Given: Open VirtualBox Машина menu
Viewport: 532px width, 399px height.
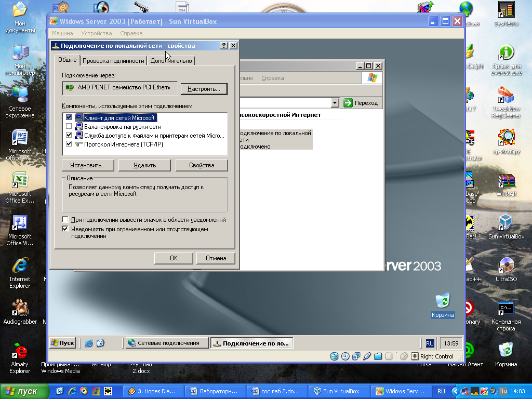Looking at the screenshot, I should tap(62, 33).
